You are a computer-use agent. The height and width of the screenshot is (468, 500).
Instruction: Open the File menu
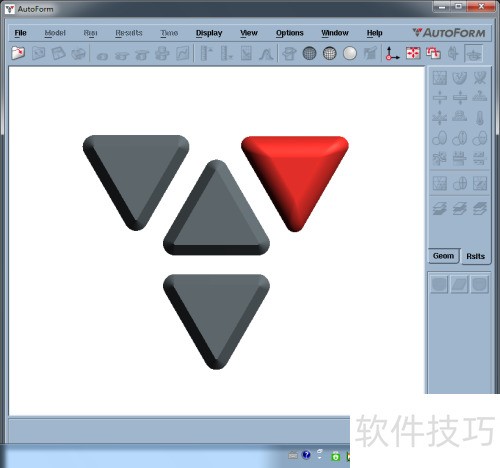click(20, 33)
